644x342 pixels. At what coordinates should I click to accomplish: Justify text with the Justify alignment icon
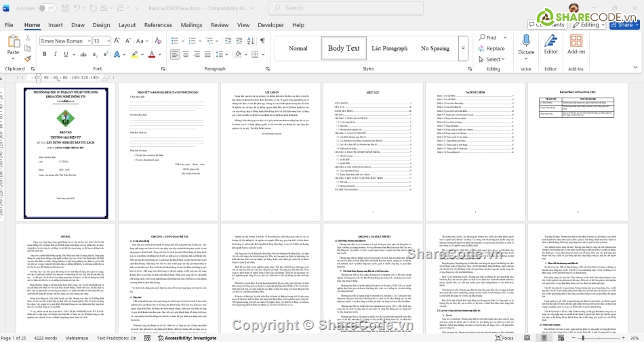206,54
